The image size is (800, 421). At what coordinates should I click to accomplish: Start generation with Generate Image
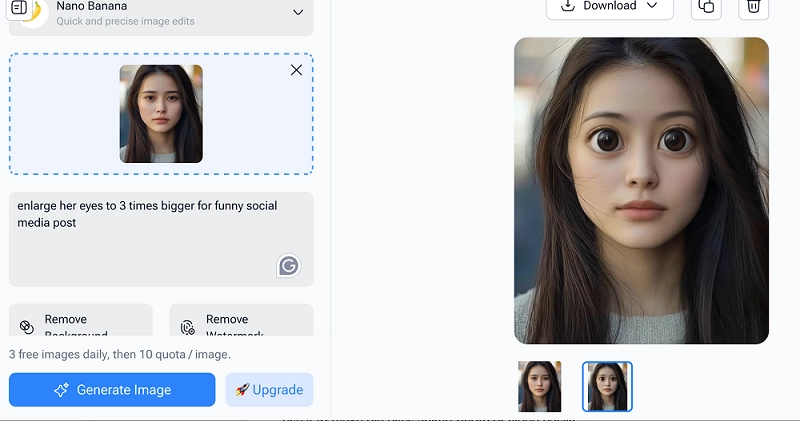pyautogui.click(x=112, y=390)
